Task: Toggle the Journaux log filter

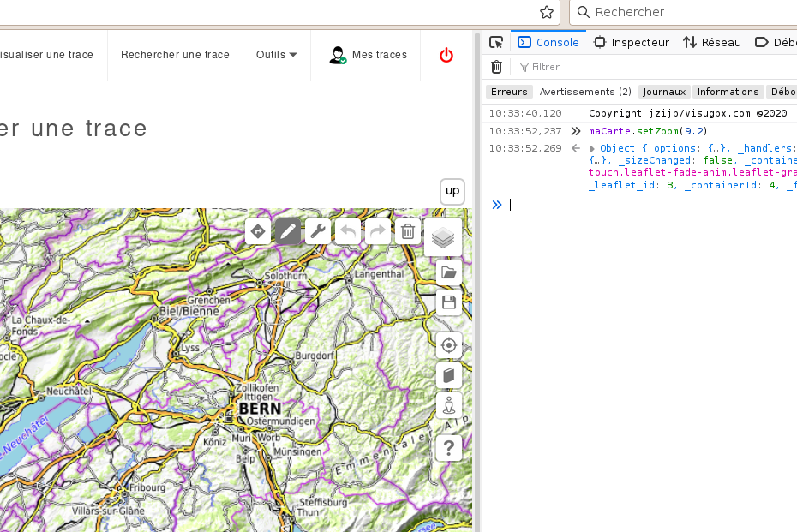Action: click(x=664, y=92)
